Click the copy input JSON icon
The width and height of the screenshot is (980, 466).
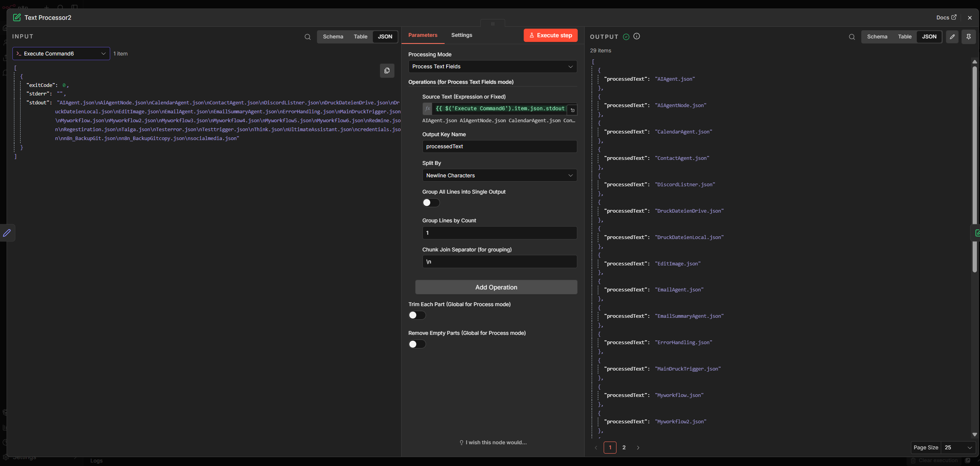click(x=387, y=71)
